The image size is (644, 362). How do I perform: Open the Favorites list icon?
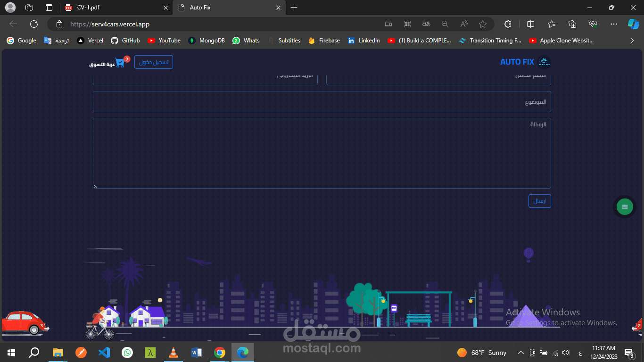tap(552, 24)
